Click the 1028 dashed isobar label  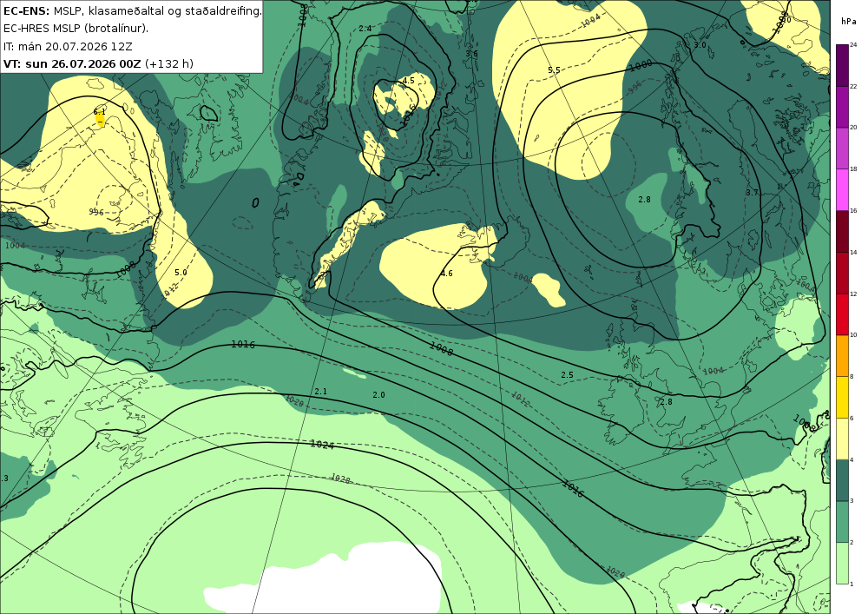point(340,479)
